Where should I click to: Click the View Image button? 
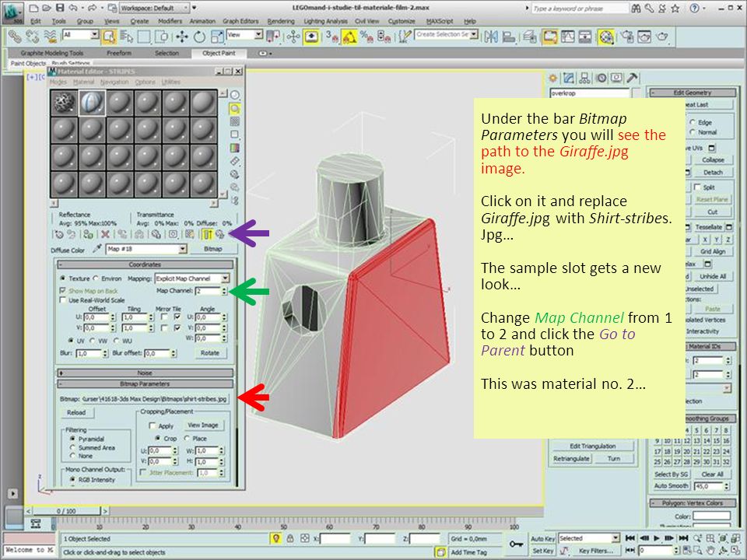[203, 425]
